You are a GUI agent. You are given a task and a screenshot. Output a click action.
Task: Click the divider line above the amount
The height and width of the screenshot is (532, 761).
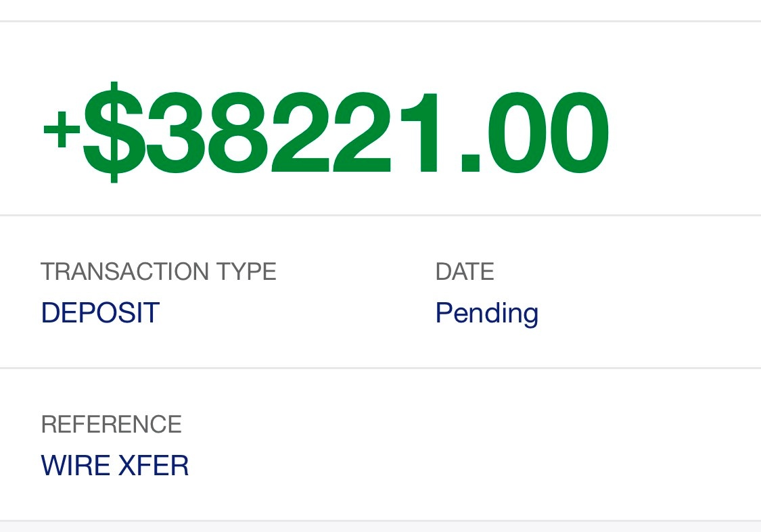click(x=380, y=22)
